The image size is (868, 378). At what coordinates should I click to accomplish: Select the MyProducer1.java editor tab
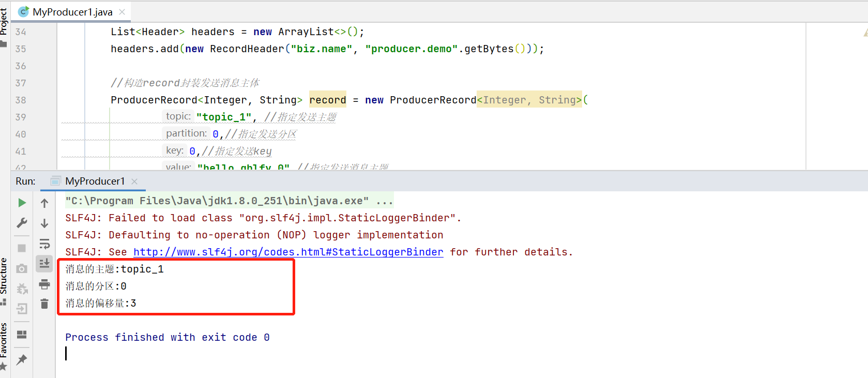(72, 12)
